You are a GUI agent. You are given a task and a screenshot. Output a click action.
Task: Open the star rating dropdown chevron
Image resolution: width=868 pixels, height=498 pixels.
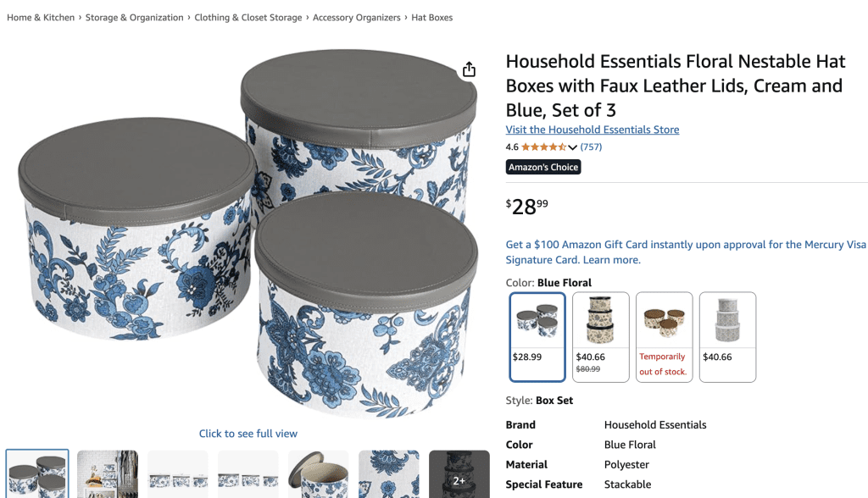click(x=572, y=147)
